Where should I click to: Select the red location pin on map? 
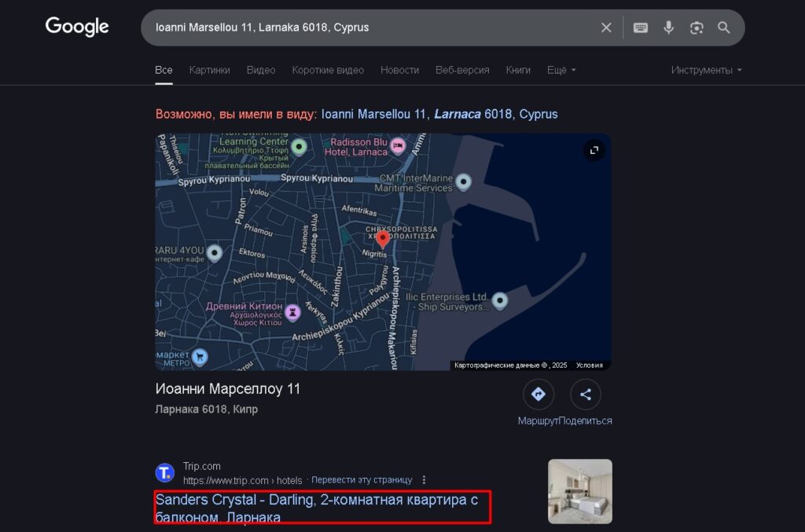[x=383, y=238]
